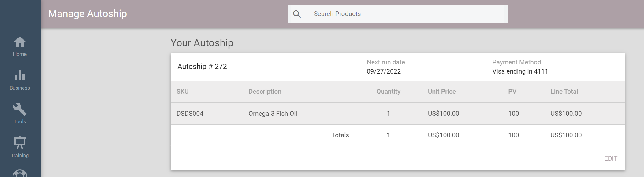Click the Unit Price column header
The image size is (644, 177).
[441, 92]
